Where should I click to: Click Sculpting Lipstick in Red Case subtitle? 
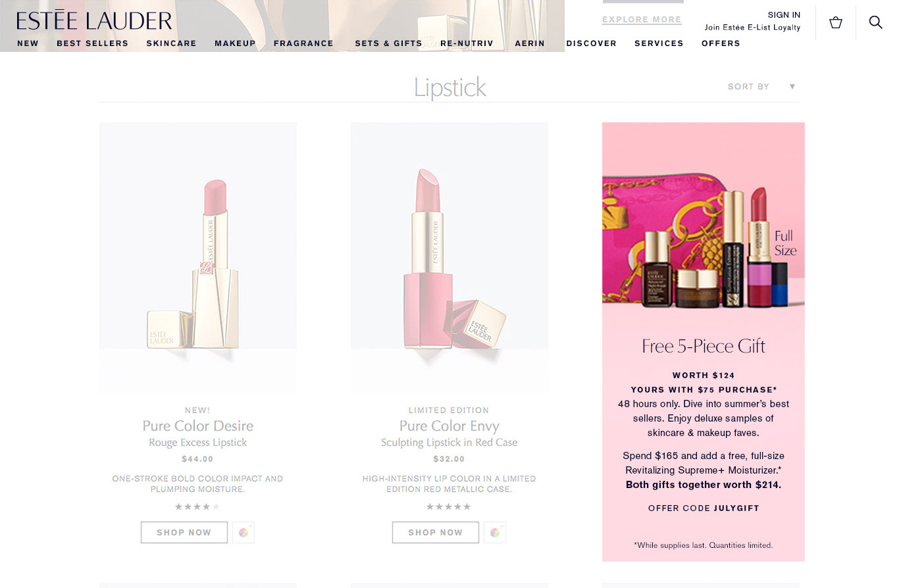pyautogui.click(x=449, y=443)
